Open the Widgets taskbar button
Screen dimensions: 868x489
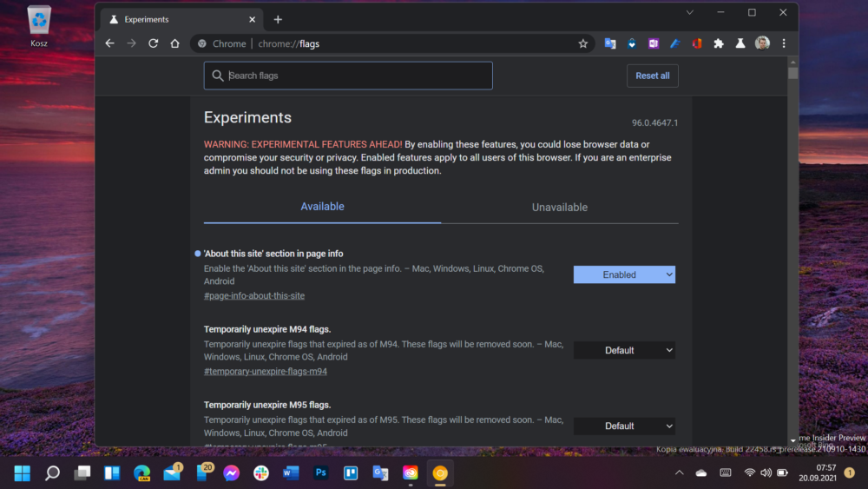tap(112, 473)
